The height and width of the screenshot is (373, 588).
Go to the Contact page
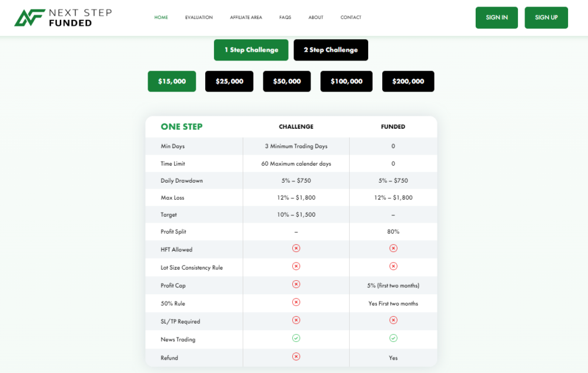click(x=350, y=17)
